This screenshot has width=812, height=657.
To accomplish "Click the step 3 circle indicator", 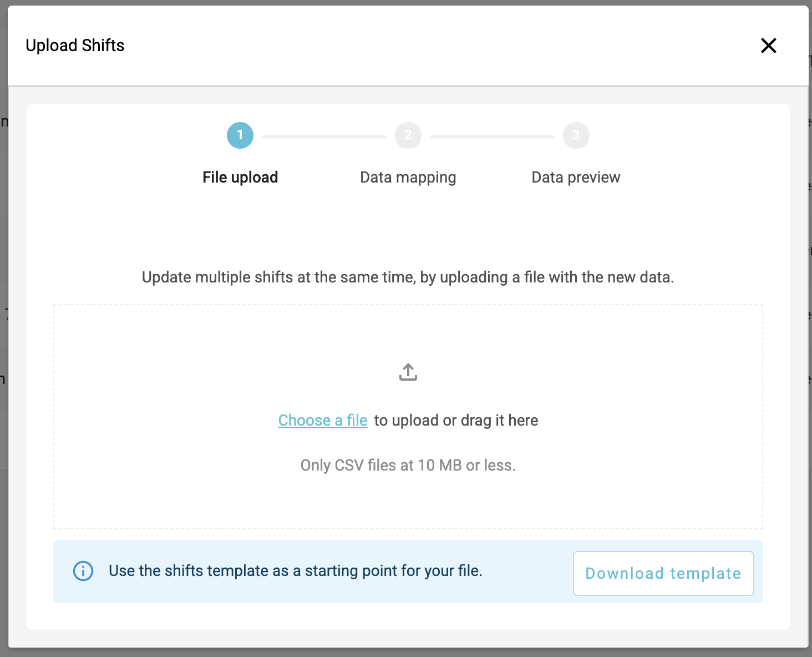I will pos(576,135).
